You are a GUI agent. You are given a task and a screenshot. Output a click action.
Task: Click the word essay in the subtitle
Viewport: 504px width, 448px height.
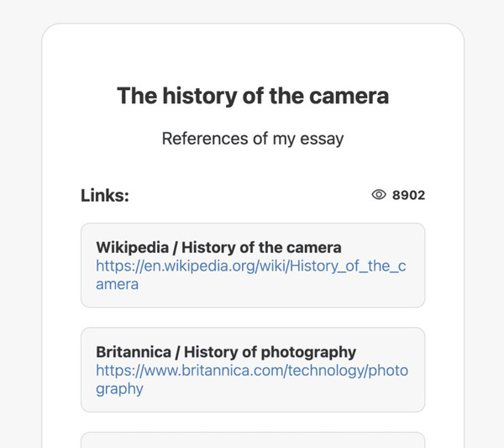(x=323, y=139)
